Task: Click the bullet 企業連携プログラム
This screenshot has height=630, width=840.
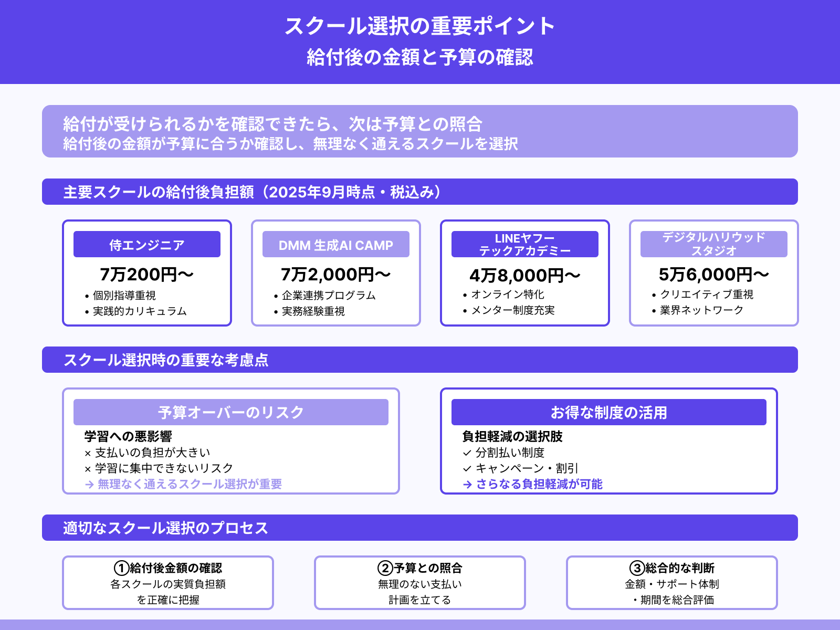Action: click(x=329, y=296)
